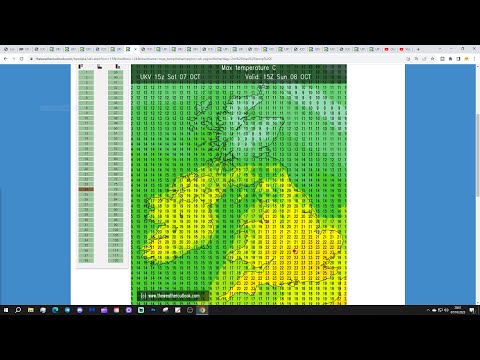Select forecast step 38
This screenshot has width=480, height=360.
(86, 260)
